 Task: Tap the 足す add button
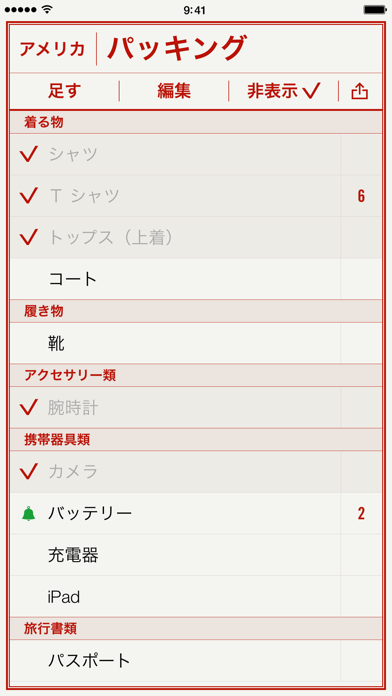point(65,91)
